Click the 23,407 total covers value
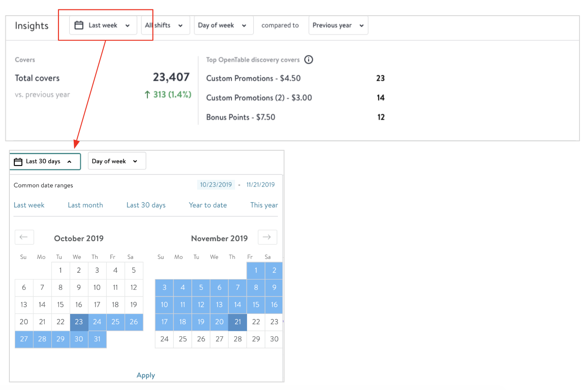This screenshot has height=390, width=588. point(171,77)
